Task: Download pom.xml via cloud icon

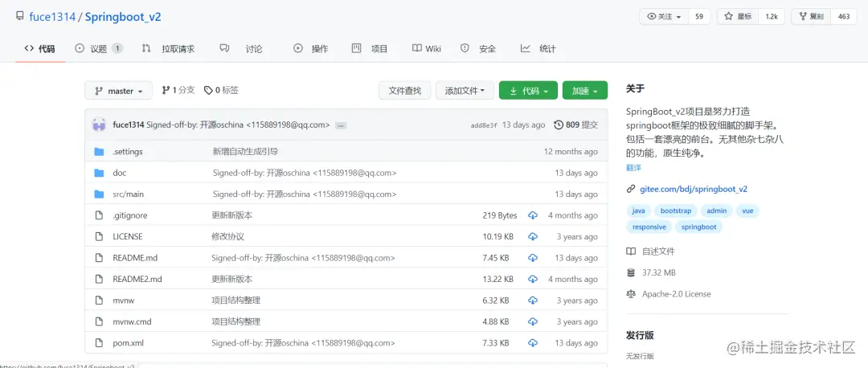Action: pyautogui.click(x=533, y=343)
